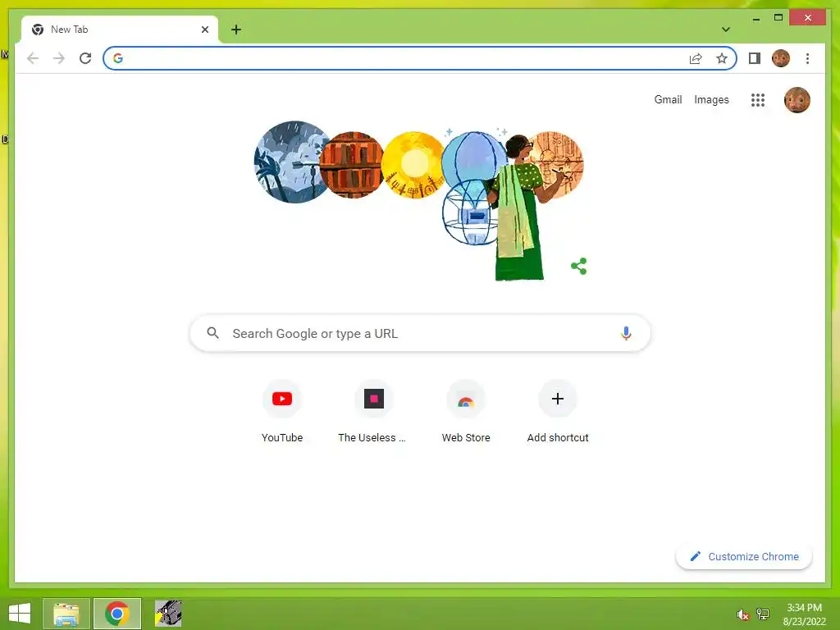Image resolution: width=840 pixels, height=630 pixels.
Task: Share the Google Doodle with the share icon
Action: [x=578, y=267]
